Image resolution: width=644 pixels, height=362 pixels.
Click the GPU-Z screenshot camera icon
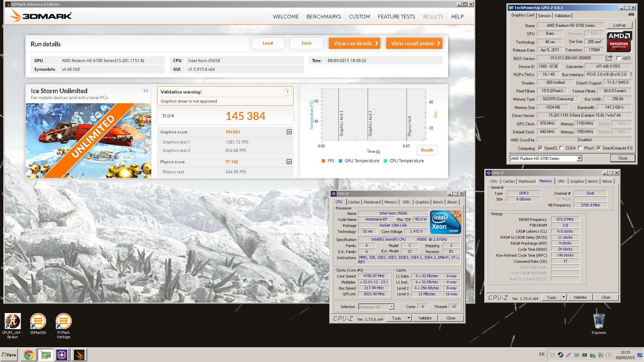pos(631,15)
